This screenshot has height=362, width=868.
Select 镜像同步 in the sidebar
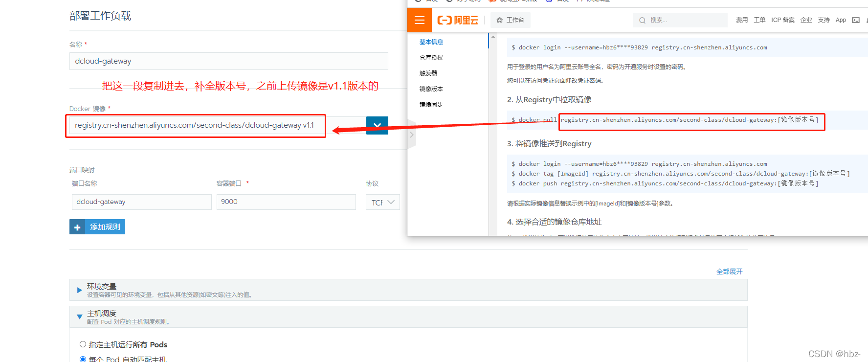(x=431, y=105)
